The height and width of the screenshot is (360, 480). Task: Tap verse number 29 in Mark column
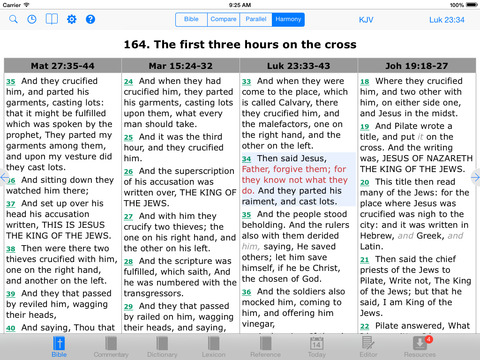click(128, 307)
